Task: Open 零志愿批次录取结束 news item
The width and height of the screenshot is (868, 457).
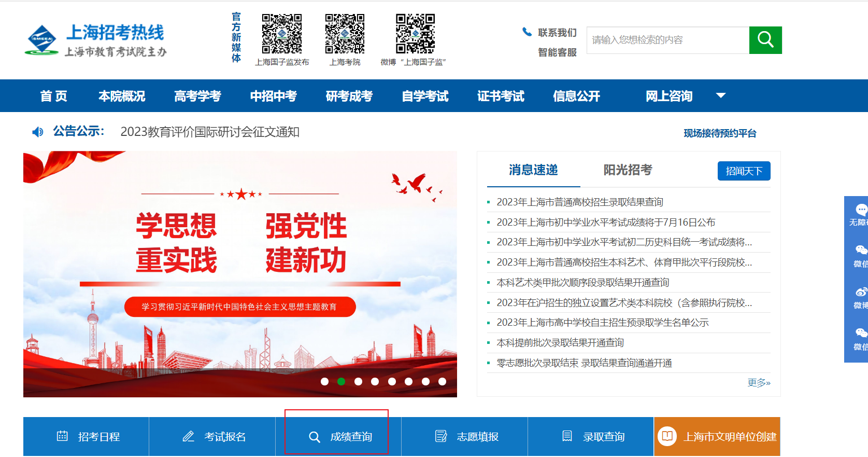Action: tap(584, 363)
